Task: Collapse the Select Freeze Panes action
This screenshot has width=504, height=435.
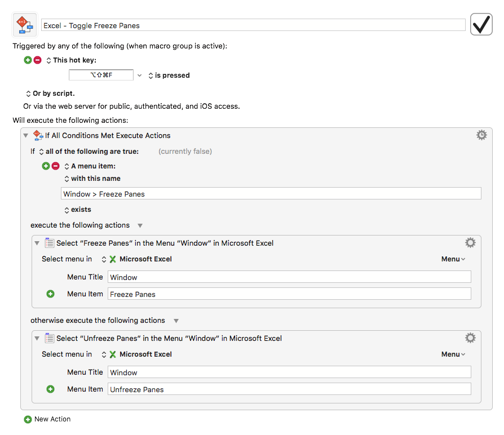Action: coord(37,243)
